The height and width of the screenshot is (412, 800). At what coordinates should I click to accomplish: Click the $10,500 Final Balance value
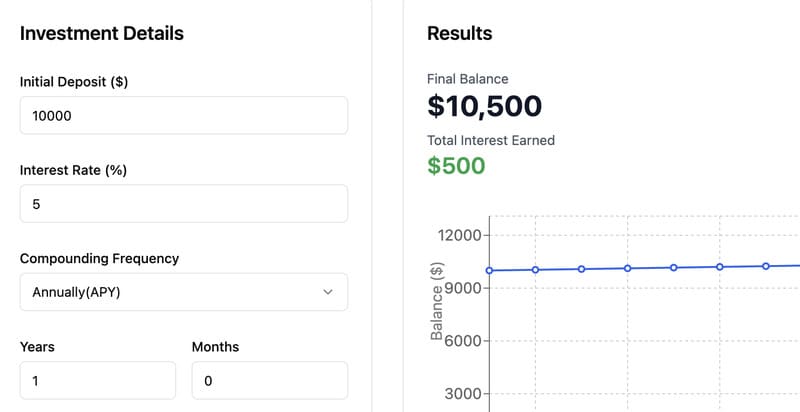(x=484, y=106)
